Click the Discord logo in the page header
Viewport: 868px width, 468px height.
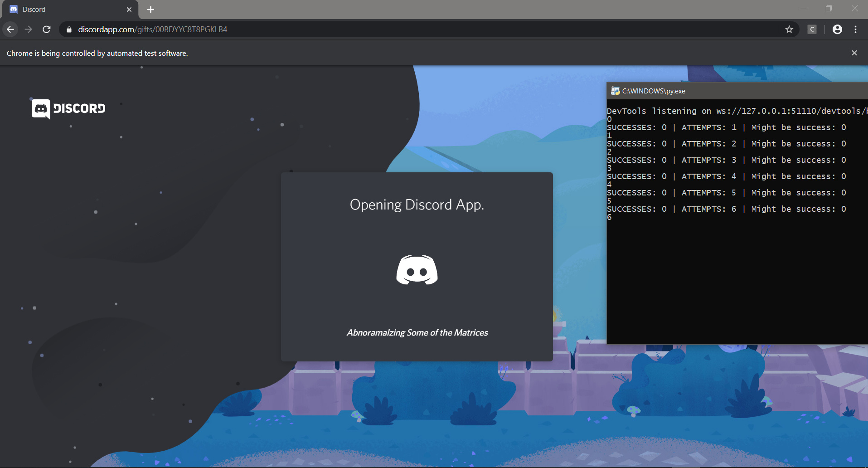click(x=68, y=109)
